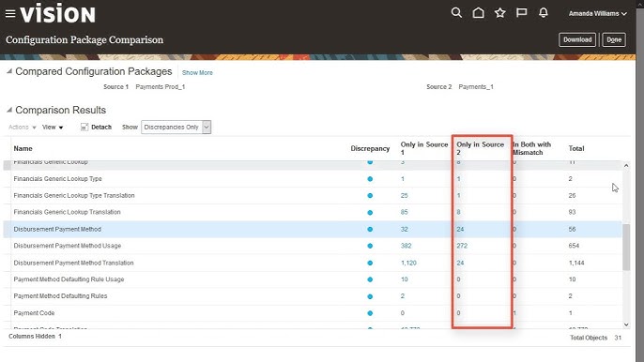Open Favorites star icon

tap(499, 13)
